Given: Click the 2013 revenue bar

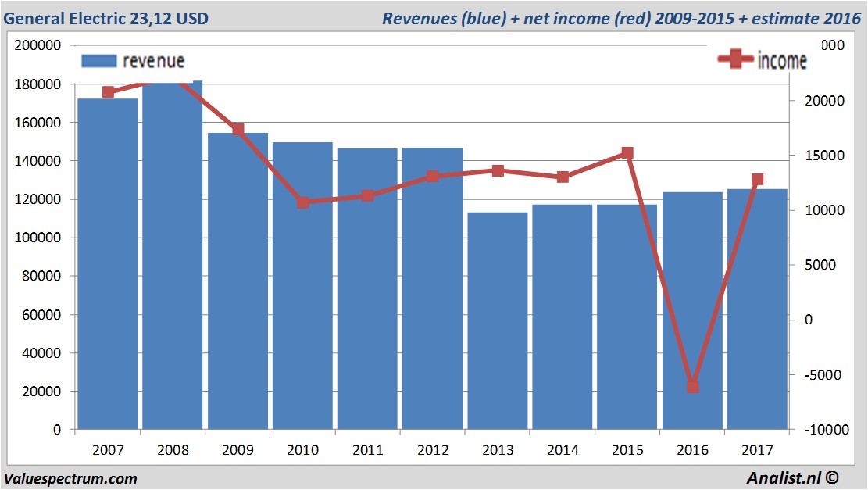Looking at the screenshot, I should pyautogui.click(x=498, y=321).
